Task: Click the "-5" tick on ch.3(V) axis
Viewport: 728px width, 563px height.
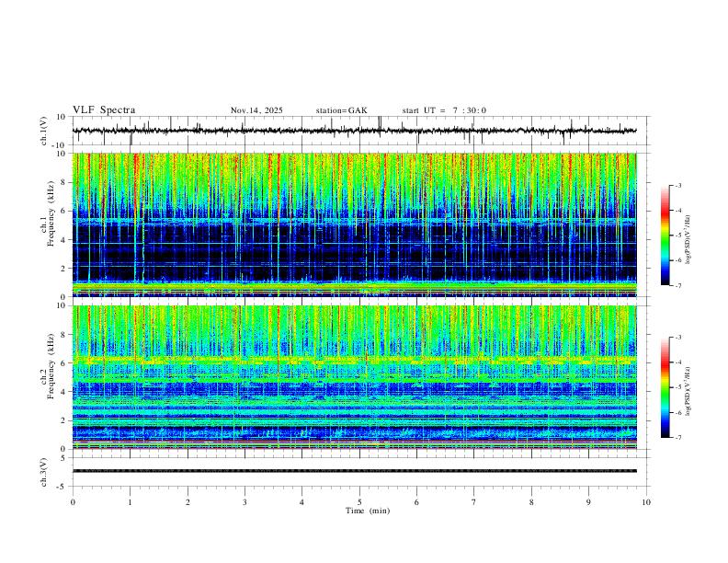Action: click(63, 487)
